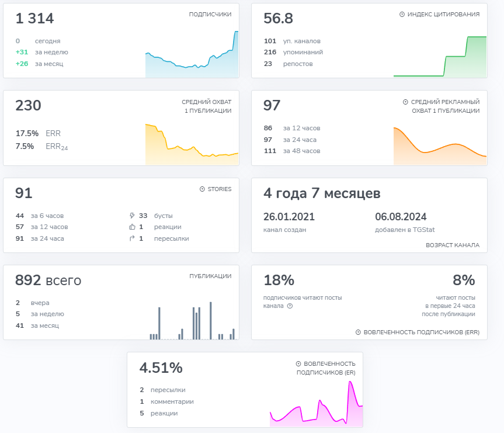Image resolution: width=504 pixels, height=433 pixels.
Task: Click the question mark icon after 'канала'
Action: click(290, 306)
